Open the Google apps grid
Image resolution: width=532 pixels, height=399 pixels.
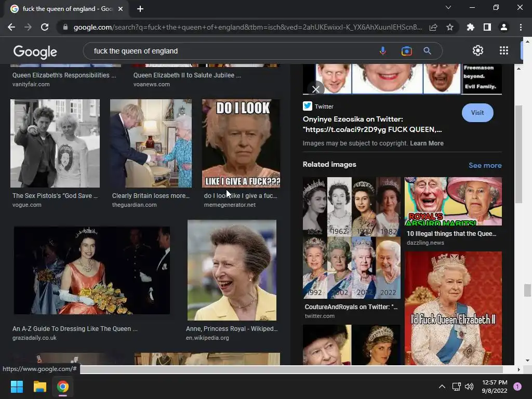click(504, 50)
